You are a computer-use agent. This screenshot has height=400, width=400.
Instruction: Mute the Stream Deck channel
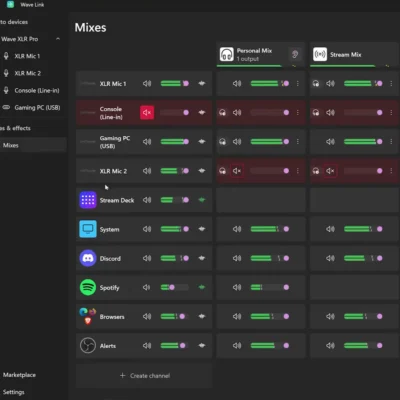coord(147,200)
